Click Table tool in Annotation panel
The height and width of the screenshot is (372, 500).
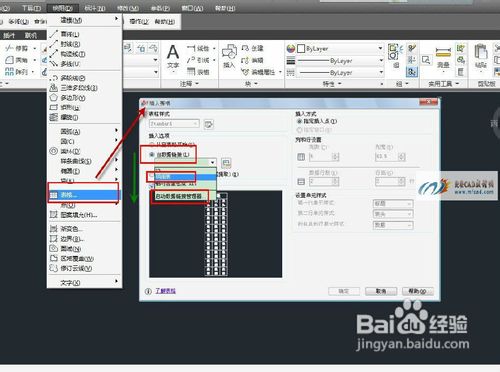click(x=198, y=72)
